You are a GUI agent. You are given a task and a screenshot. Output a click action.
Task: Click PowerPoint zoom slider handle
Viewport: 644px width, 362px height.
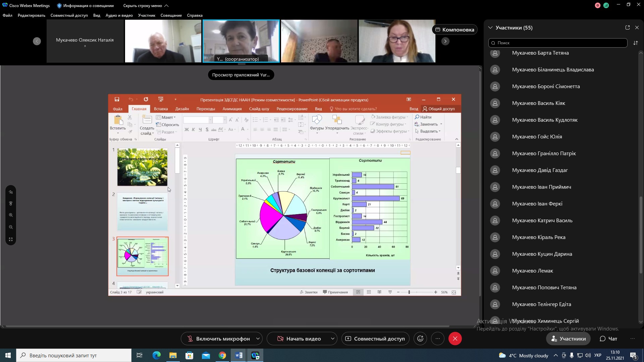click(x=409, y=292)
